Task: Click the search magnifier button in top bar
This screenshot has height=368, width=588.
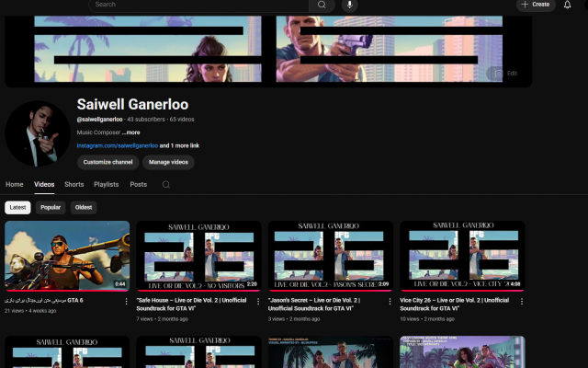Action: coord(322,5)
